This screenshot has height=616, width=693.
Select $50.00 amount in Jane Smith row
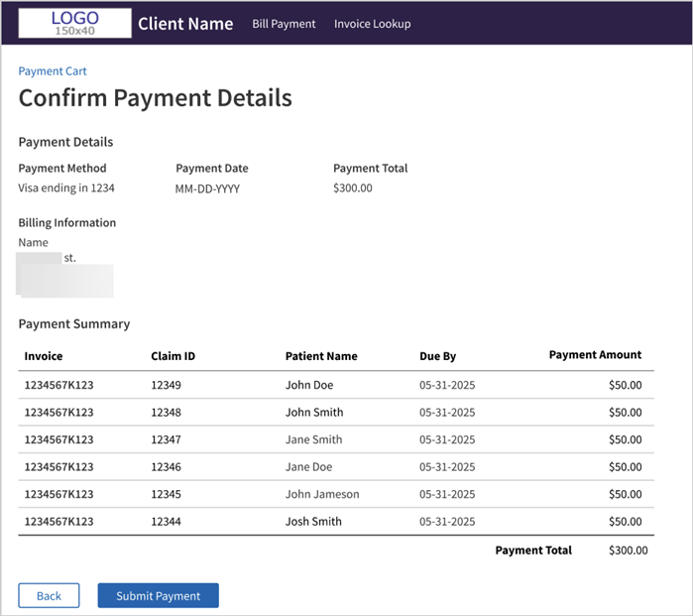click(626, 439)
